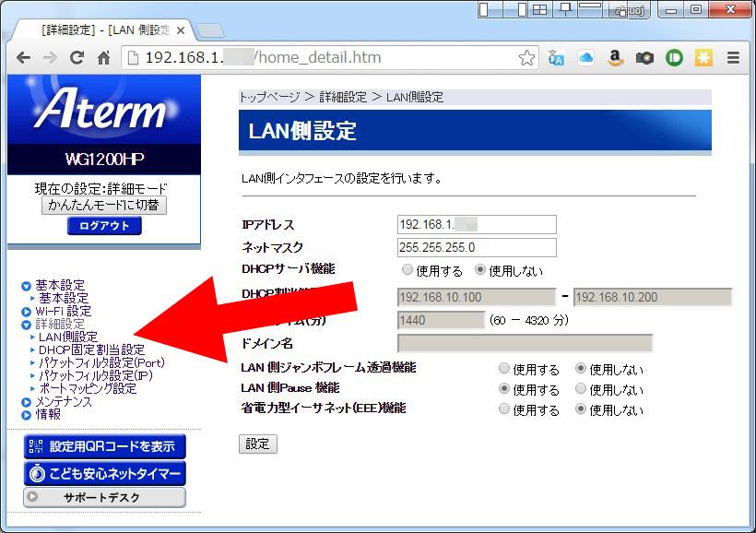Click the green circular extension icon
The width and height of the screenshot is (756, 533).
(674, 58)
